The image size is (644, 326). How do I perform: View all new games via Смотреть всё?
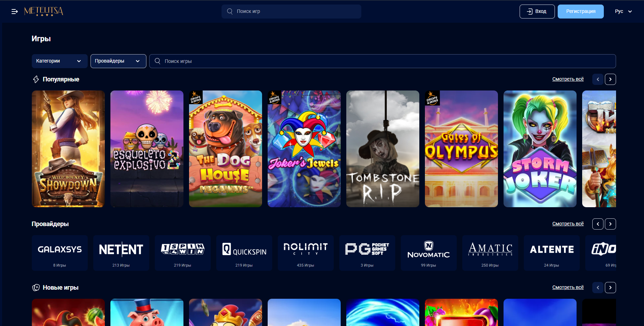(x=568, y=288)
